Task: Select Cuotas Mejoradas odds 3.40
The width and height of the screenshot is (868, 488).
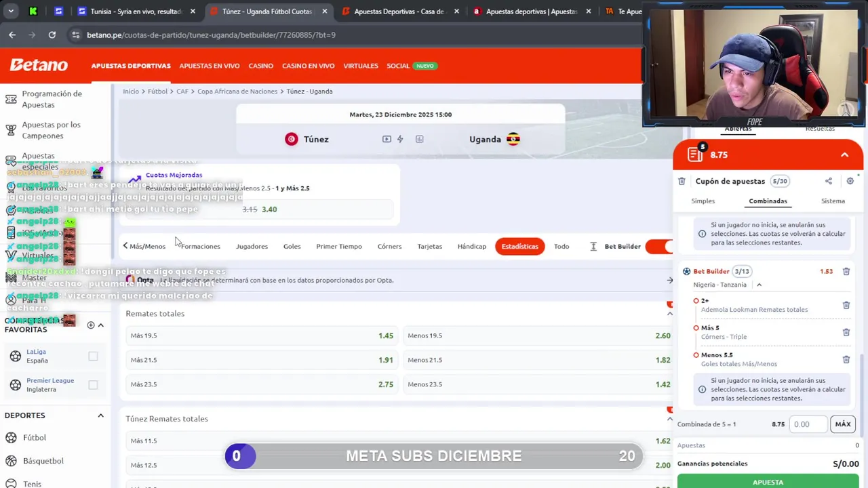Action: point(269,209)
